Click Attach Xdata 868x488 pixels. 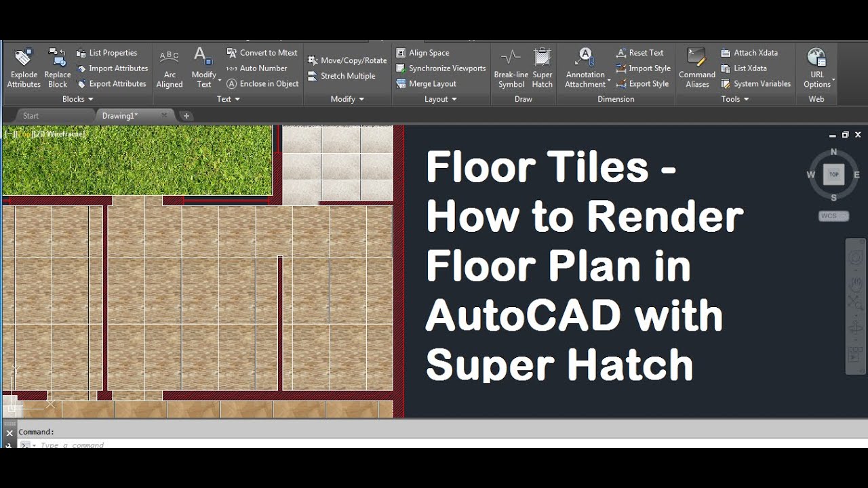pyautogui.click(x=749, y=53)
